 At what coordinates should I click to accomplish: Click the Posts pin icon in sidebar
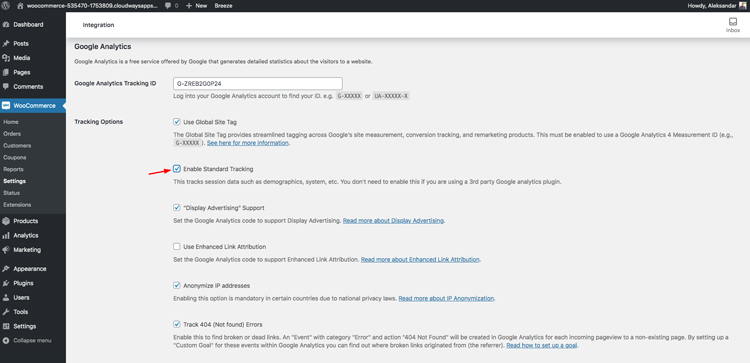[6, 44]
